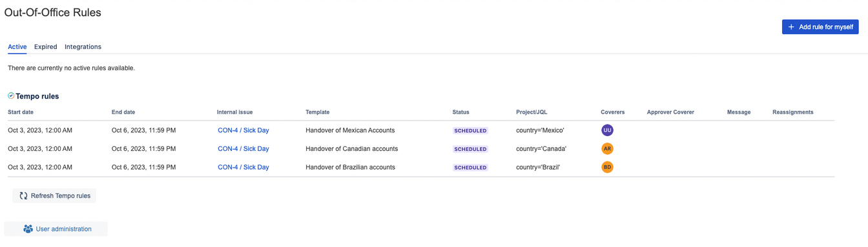Click the Start date column header
The image size is (868, 247).
[21, 112]
